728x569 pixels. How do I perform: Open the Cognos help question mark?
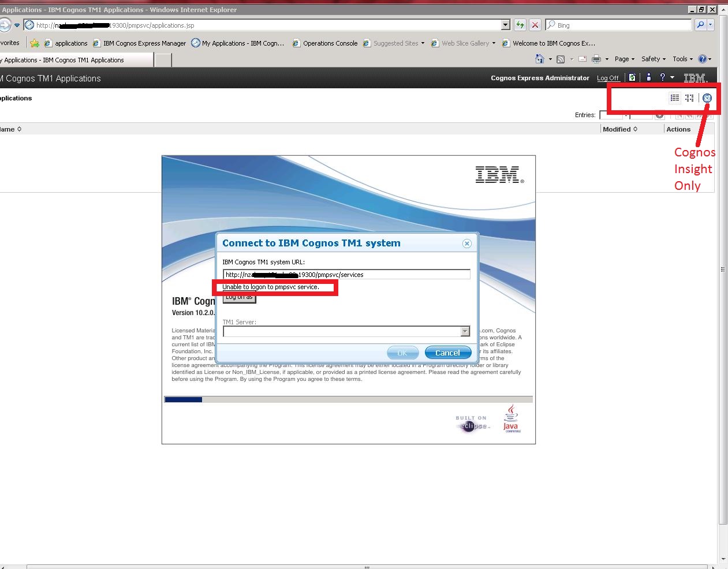pyautogui.click(x=663, y=77)
